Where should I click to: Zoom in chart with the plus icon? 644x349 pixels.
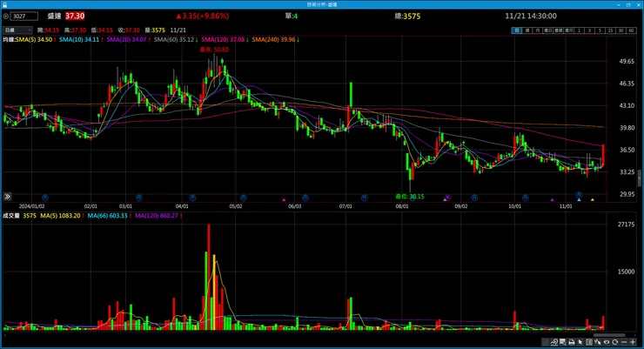pyautogui.click(x=633, y=342)
